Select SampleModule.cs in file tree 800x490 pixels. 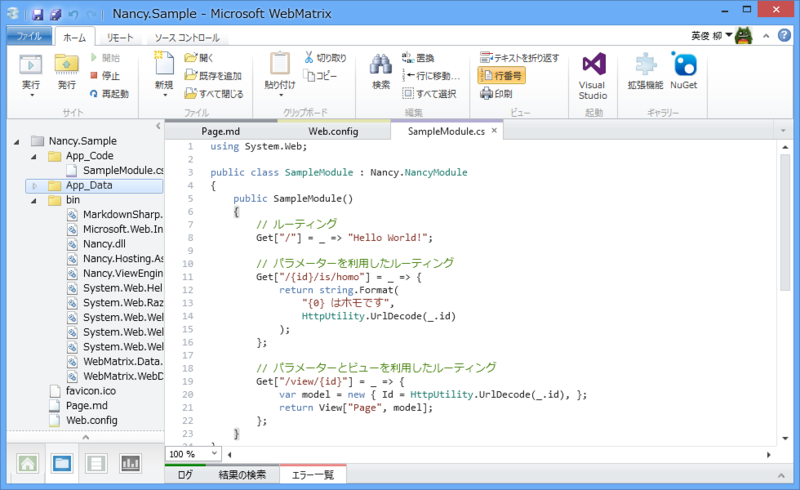(x=115, y=170)
